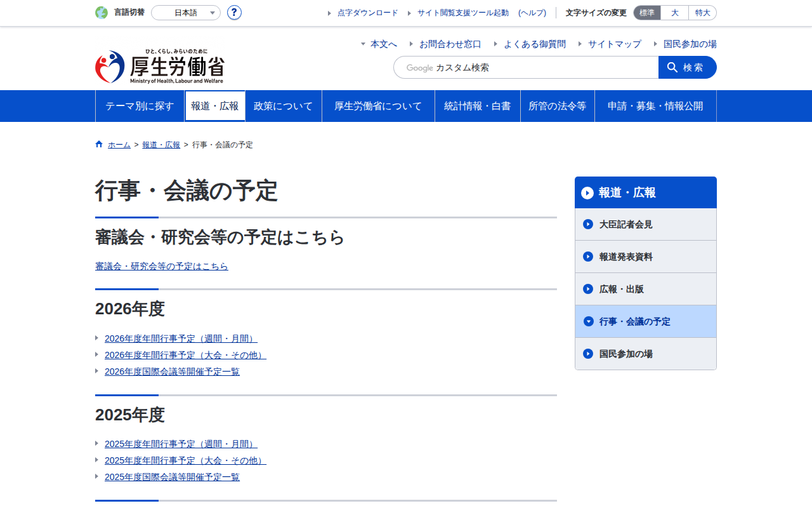Open the language help question mark icon
812x508 pixels.
coord(234,13)
